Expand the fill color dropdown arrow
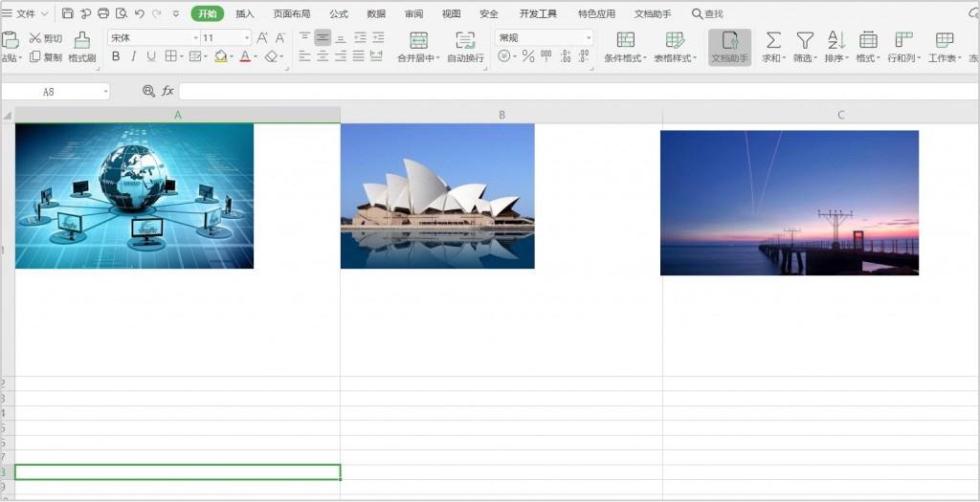The height and width of the screenshot is (502, 980). point(232,56)
